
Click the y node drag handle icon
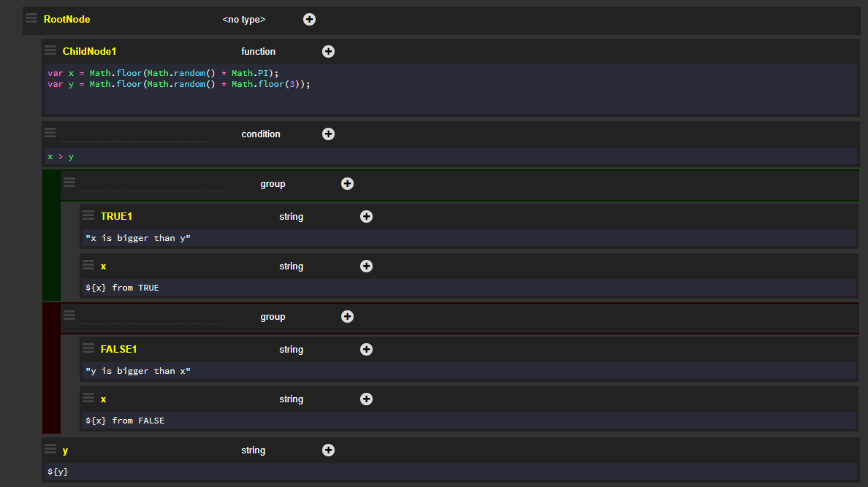50,449
